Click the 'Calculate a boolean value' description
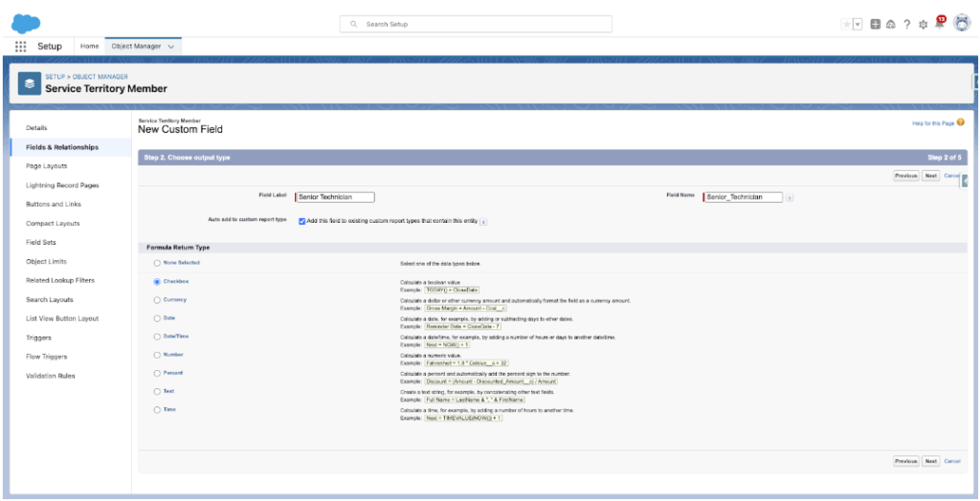Screen dimensions: 980x501 pyautogui.click(x=429, y=282)
